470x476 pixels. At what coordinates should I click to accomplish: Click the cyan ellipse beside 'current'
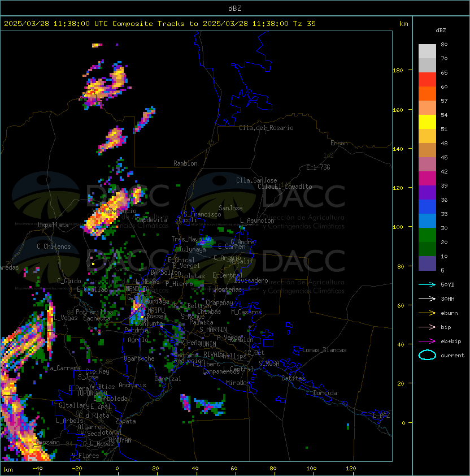coord(427,355)
